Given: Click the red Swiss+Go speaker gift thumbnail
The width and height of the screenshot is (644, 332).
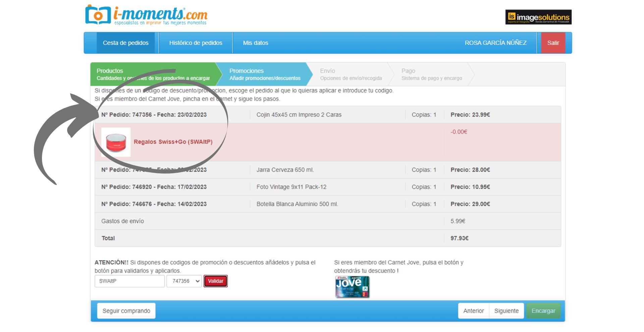Looking at the screenshot, I should coord(116,142).
